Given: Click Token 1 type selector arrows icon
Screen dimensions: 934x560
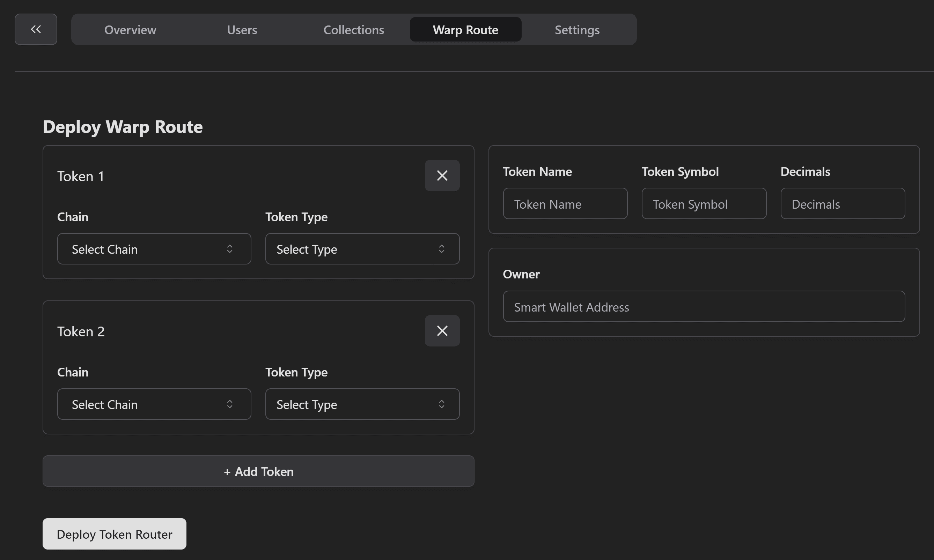Looking at the screenshot, I should click(441, 249).
